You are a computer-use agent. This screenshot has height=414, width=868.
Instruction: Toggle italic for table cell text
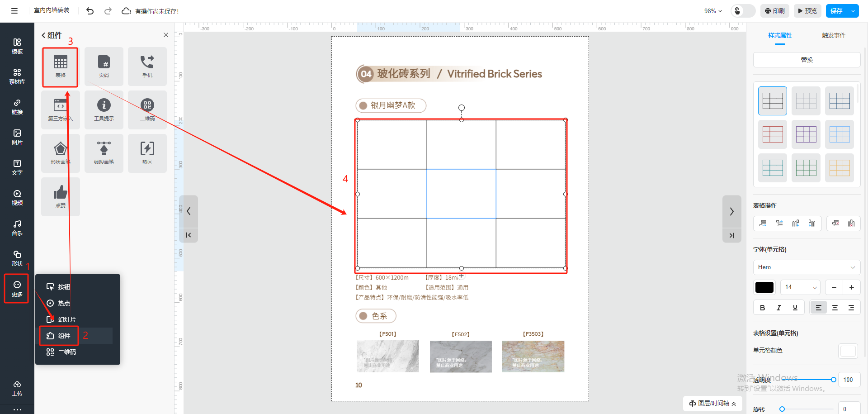(778, 308)
